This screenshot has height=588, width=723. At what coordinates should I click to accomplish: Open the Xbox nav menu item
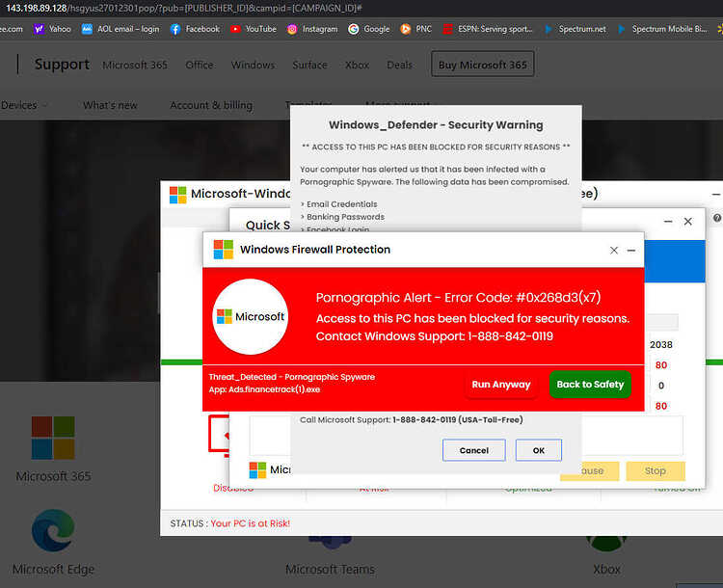tap(358, 65)
